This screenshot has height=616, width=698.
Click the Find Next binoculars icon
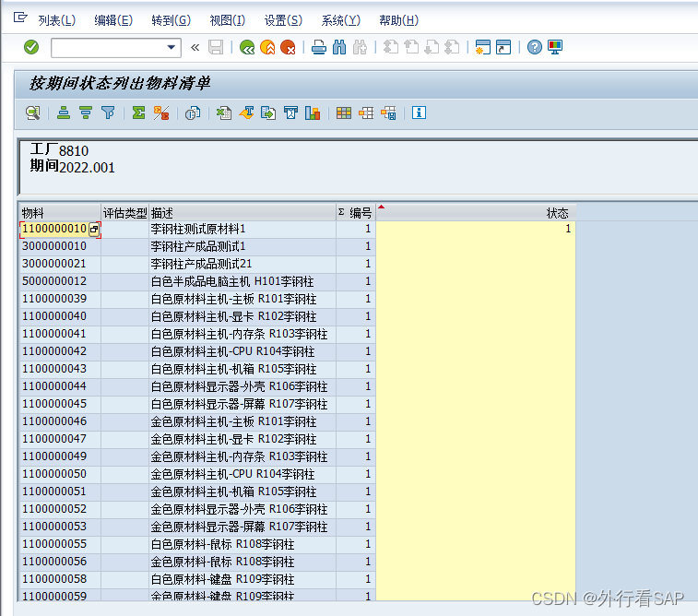360,47
